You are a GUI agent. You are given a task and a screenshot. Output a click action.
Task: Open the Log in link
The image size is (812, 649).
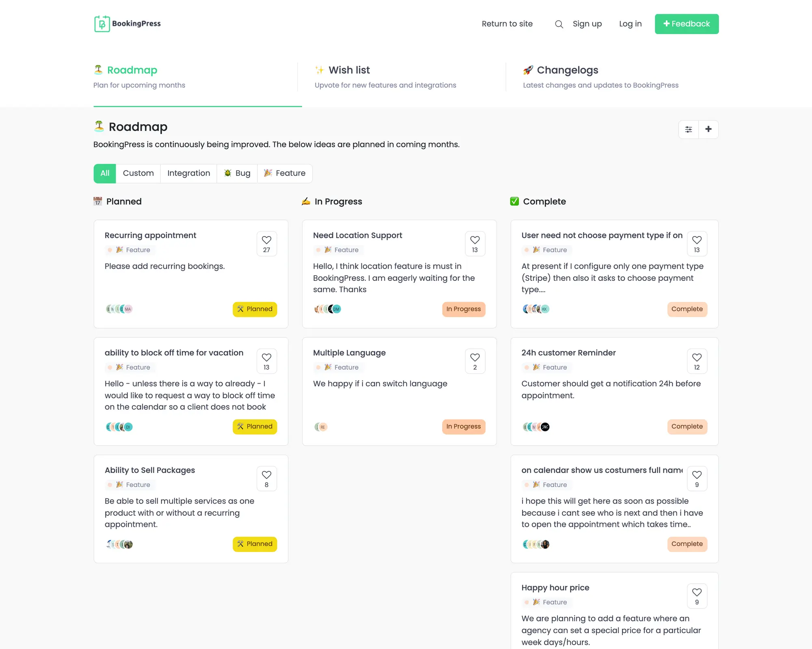(x=630, y=24)
